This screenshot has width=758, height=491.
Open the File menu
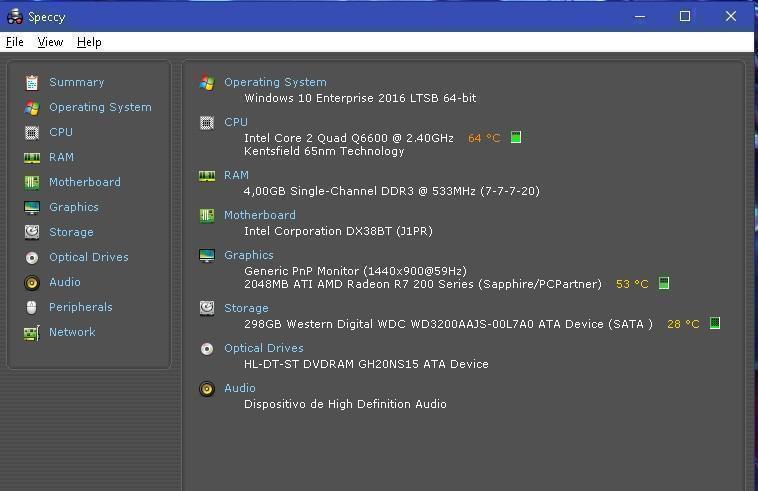[15, 42]
